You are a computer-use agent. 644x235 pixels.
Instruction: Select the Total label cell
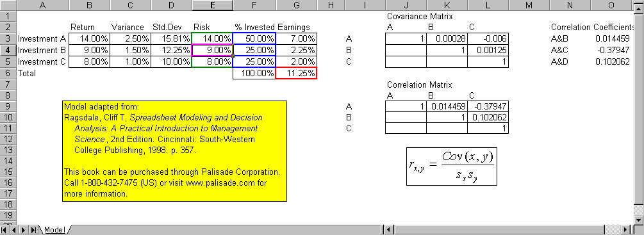tap(43, 73)
